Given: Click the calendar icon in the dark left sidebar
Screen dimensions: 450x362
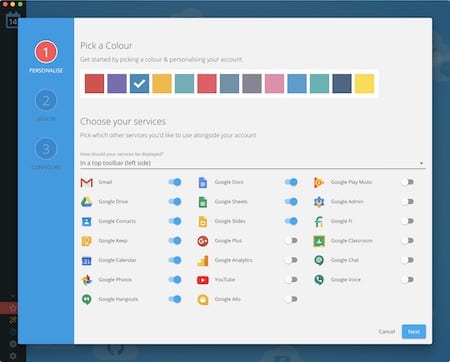Looking at the screenshot, I should [12, 21].
